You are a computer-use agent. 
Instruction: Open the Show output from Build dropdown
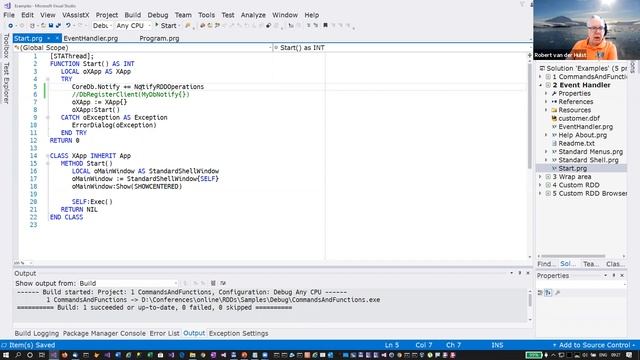128,283
